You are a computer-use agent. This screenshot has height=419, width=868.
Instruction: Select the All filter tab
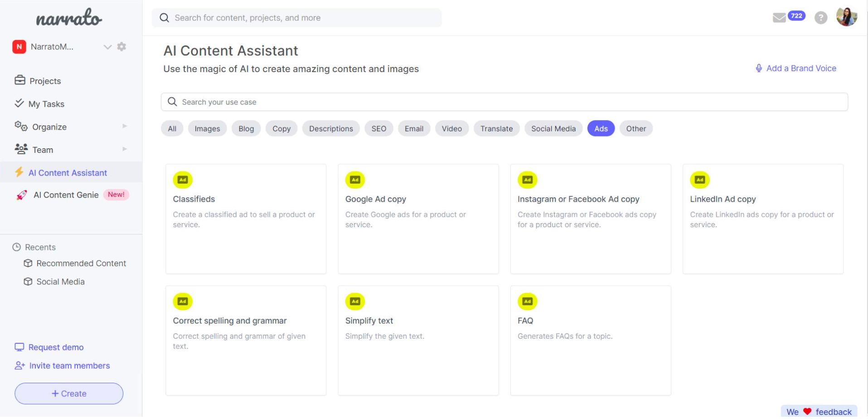point(172,129)
